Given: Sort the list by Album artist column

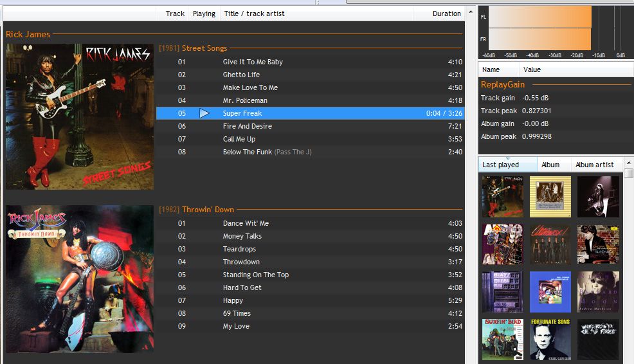Looking at the screenshot, I should point(594,165).
